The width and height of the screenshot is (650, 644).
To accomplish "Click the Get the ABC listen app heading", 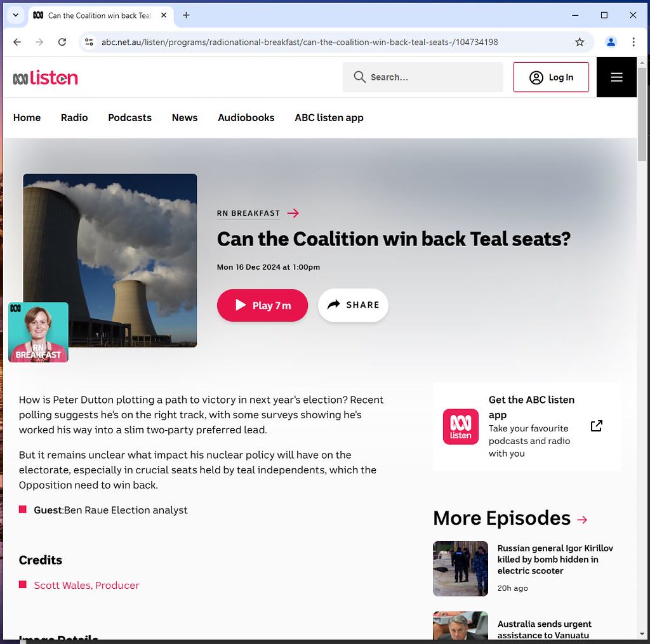I will (x=531, y=407).
